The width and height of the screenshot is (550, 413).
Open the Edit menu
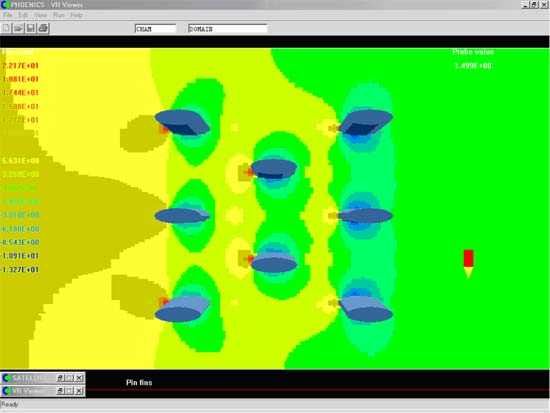(23, 15)
